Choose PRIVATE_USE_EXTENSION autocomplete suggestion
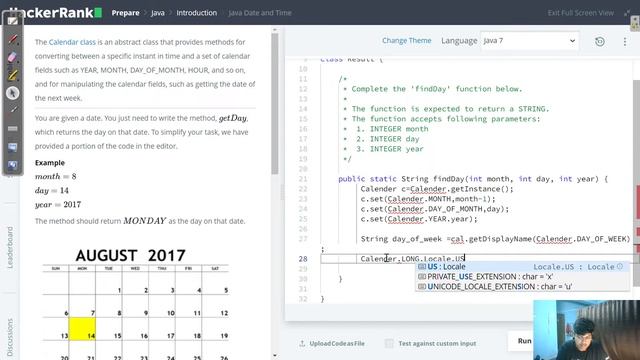 pos(522,276)
